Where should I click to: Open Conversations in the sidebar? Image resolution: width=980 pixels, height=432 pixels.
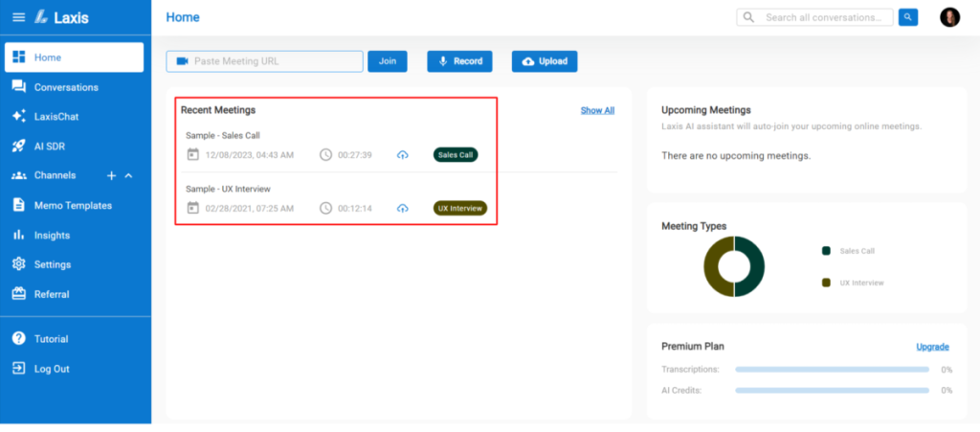66,87
